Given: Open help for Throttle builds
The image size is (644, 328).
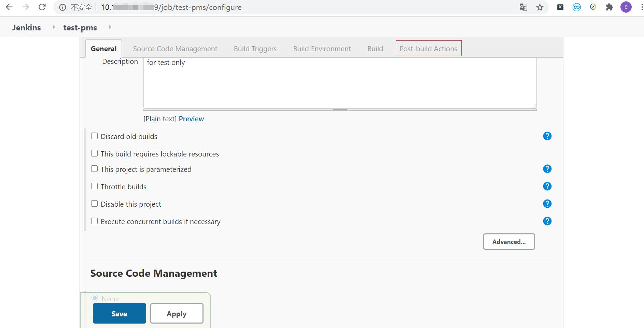Looking at the screenshot, I should tap(547, 186).
